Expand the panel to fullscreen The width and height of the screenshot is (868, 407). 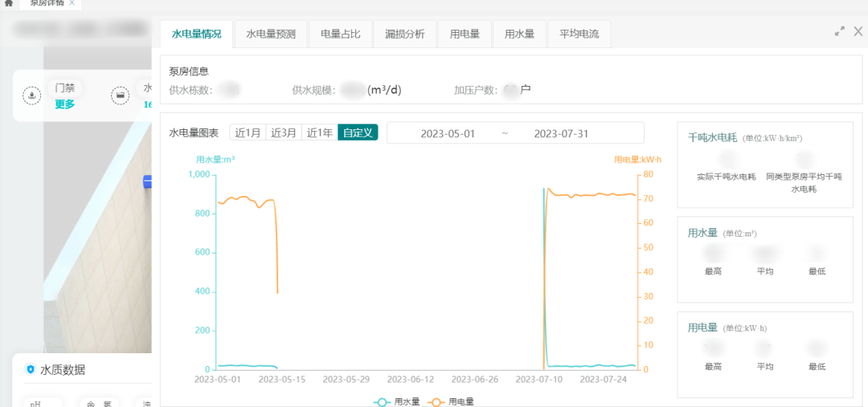[840, 31]
